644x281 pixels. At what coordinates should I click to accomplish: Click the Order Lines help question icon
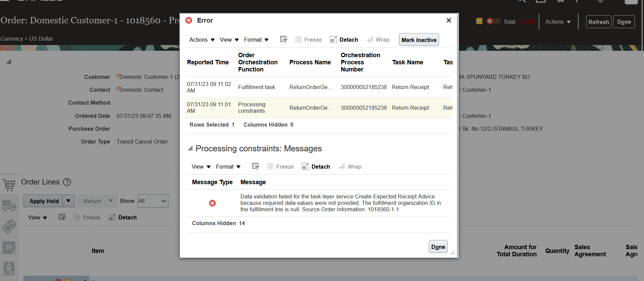tap(67, 182)
